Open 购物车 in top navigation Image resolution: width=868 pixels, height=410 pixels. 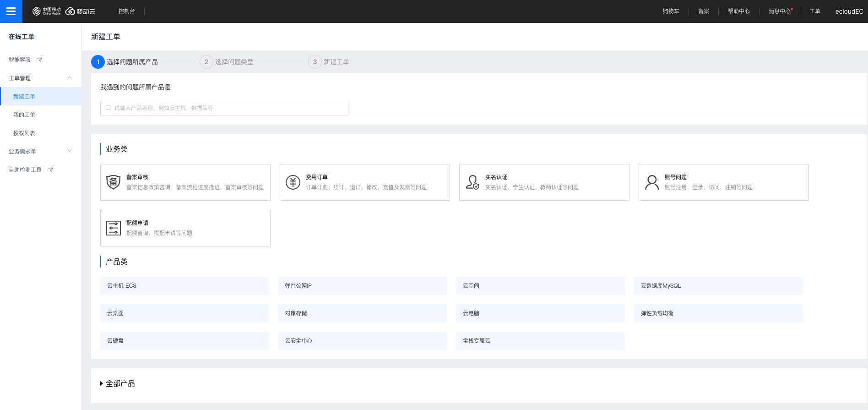point(671,11)
